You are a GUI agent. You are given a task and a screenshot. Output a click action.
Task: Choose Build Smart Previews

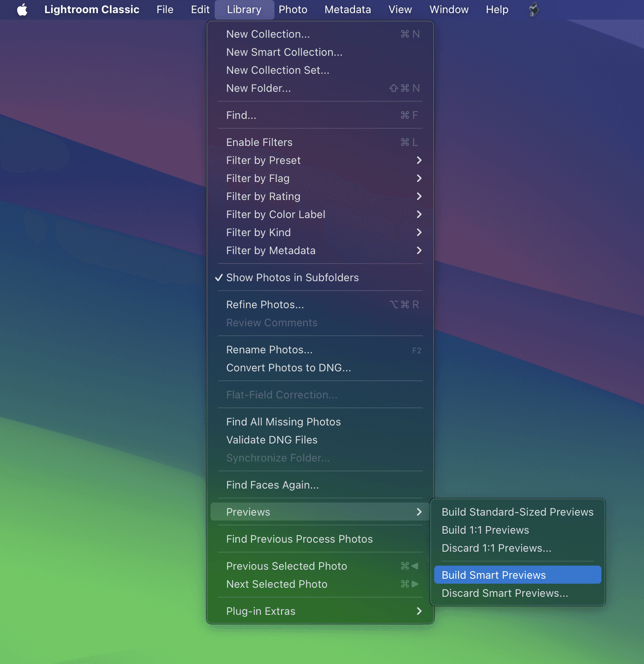click(518, 575)
